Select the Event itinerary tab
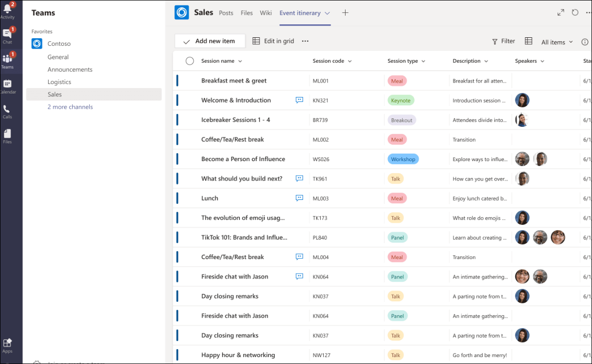This screenshot has width=592, height=364. point(300,13)
